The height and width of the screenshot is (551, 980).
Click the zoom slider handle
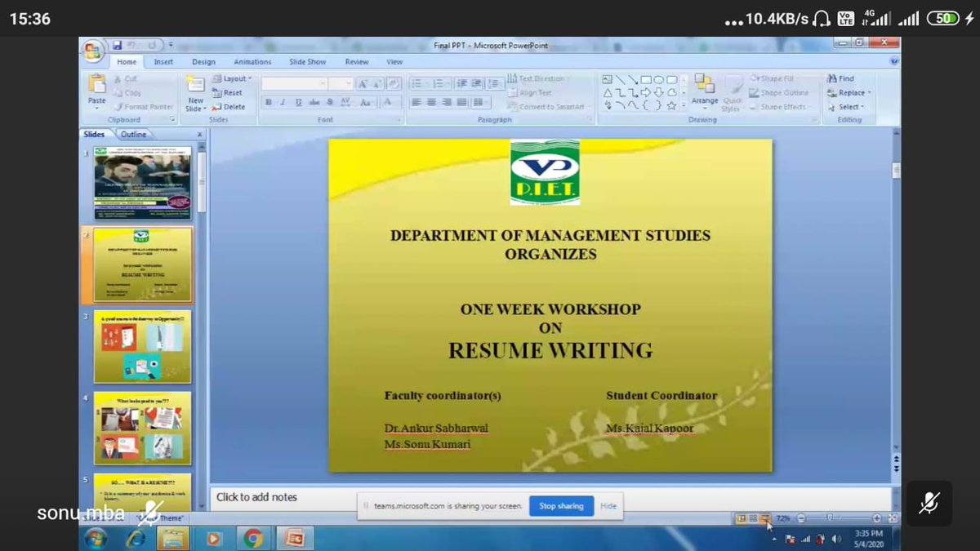tap(830, 518)
